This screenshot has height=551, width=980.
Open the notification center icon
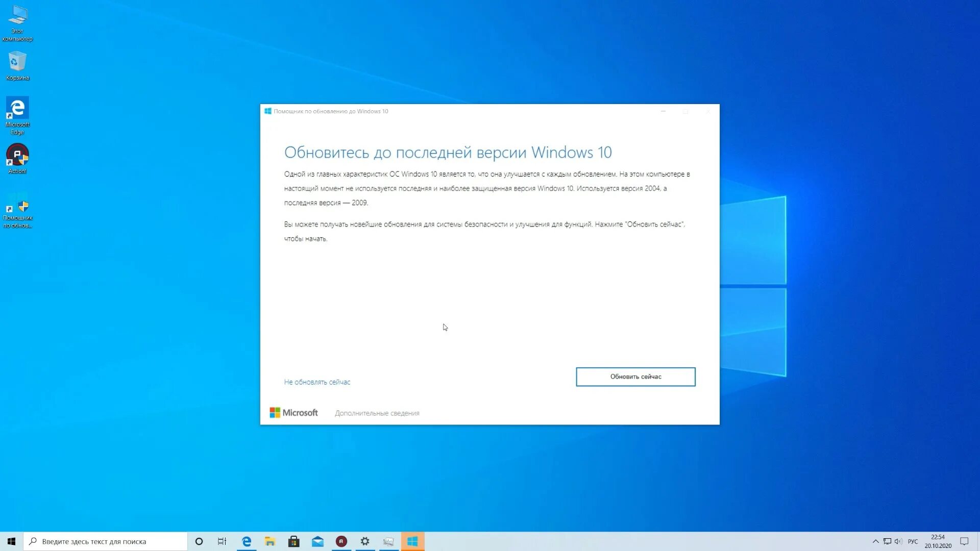point(964,541)
